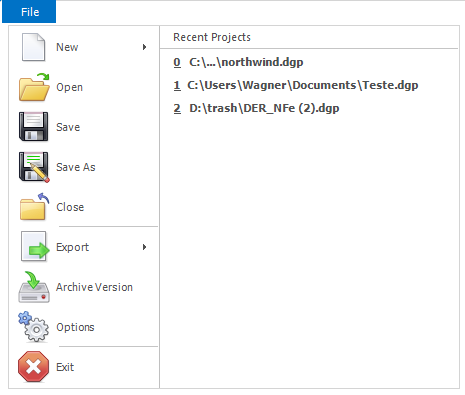465x395 pixels.
Task: Open recent project Teste.dgp
Action: (296, 85)
